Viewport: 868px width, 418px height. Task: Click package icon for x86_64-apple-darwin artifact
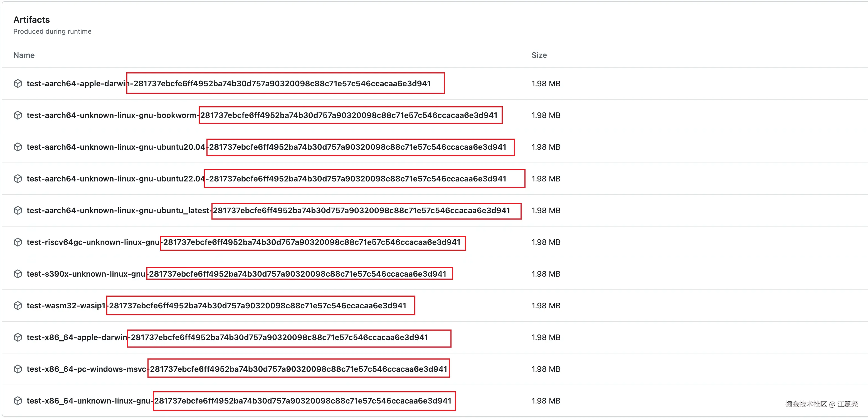[x=18, y=337]
